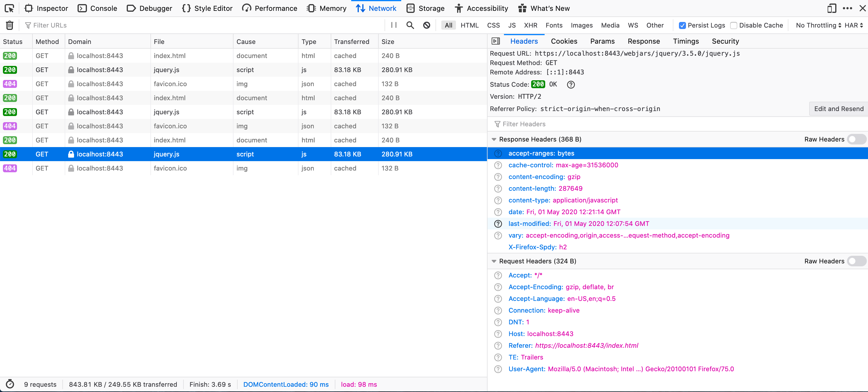Viewport: 868px width, 392px height.
Task: Open What's New tab
Action: click(x=544, y=8)
